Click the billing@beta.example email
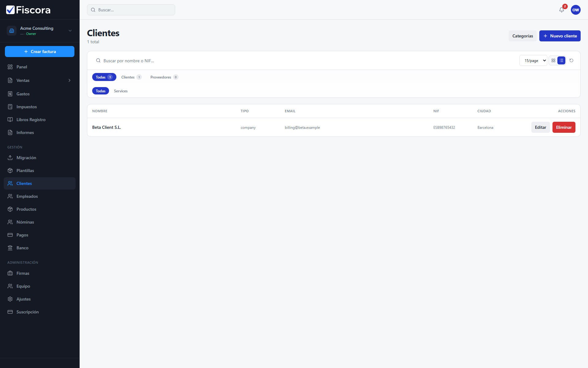 pyautogui.click(x=302, y=128)
